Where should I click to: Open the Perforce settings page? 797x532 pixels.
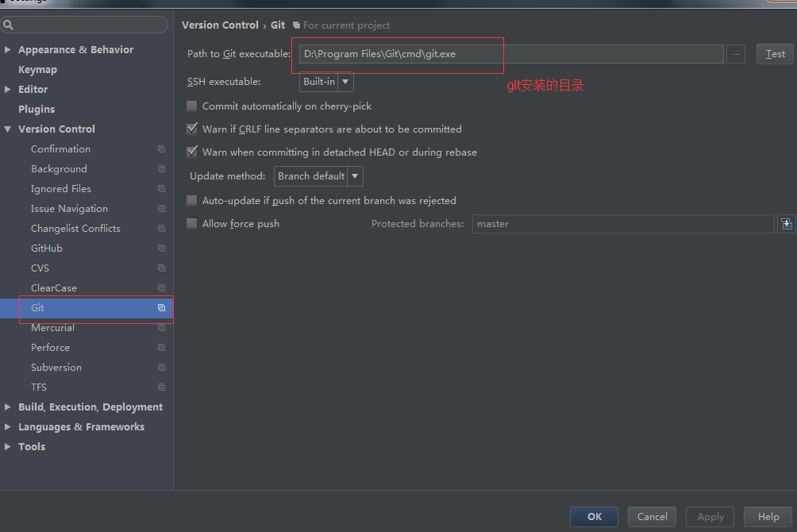point(50,347)
